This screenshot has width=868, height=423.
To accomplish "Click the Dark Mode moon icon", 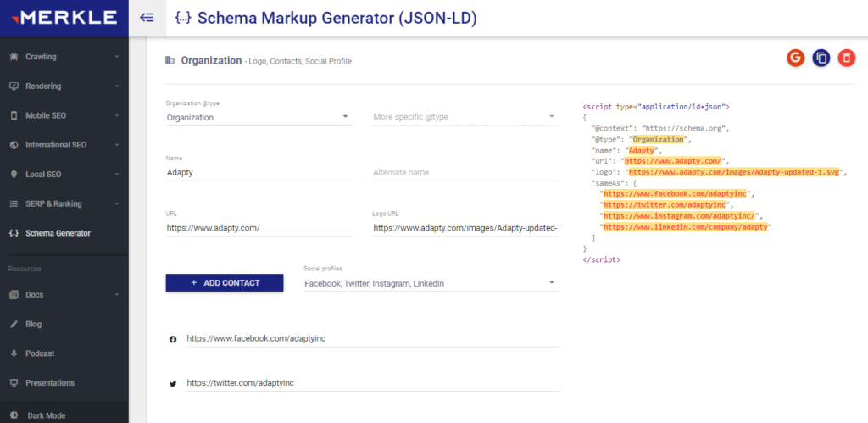I will [14, 415].
